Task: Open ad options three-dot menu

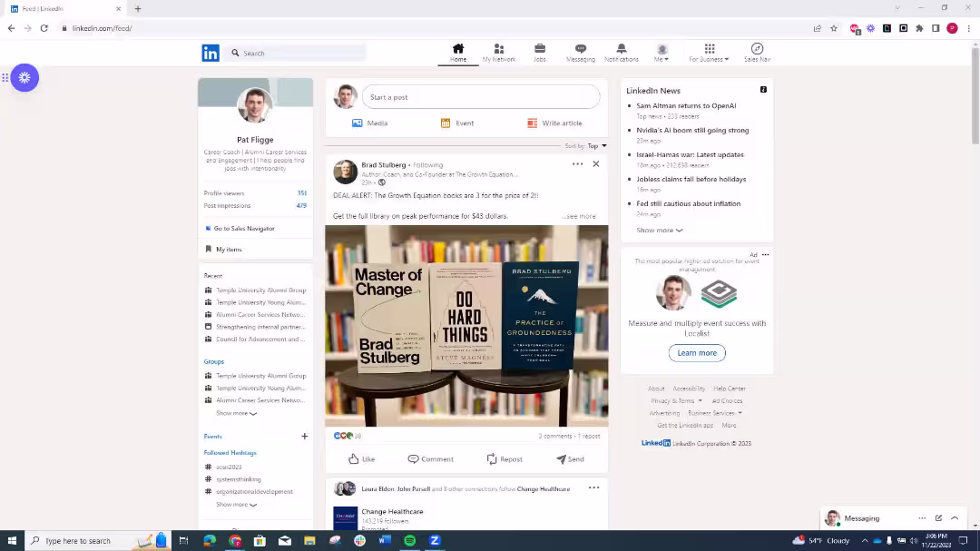Action: [x=766, y=254]
